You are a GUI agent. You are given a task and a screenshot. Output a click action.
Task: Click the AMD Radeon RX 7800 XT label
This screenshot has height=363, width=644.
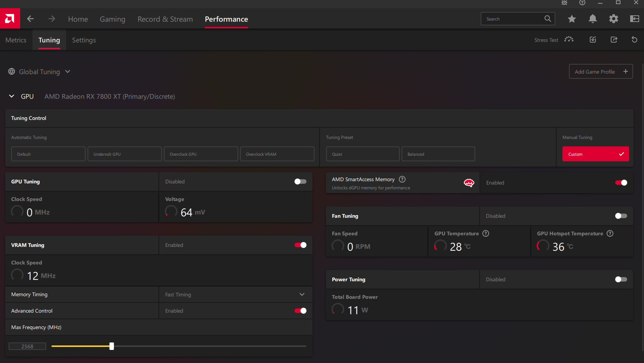(110, 96)
